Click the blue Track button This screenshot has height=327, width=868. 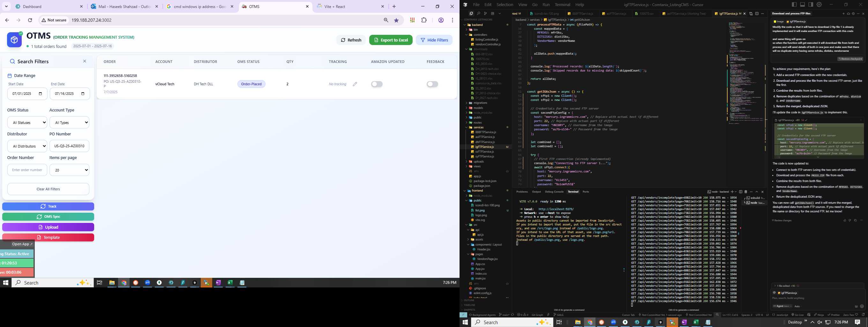tap(48, 206)
